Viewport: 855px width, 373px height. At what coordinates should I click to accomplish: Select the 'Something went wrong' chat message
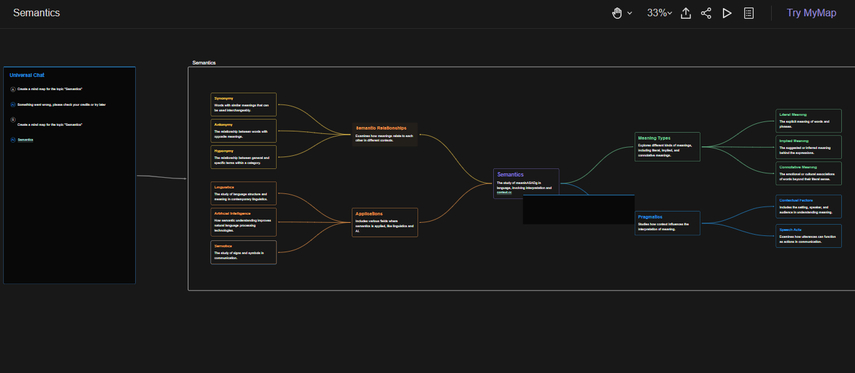pyautogui.click(x=62, y=104)
